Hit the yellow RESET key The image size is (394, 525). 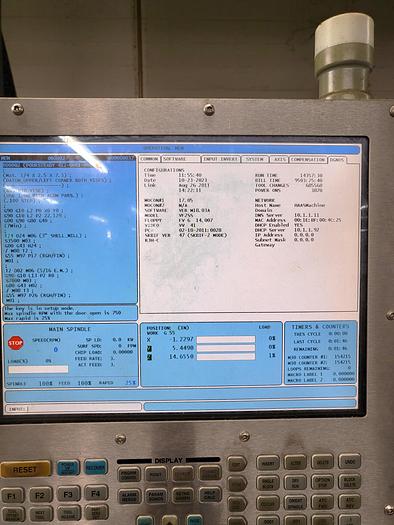[25, 469]
